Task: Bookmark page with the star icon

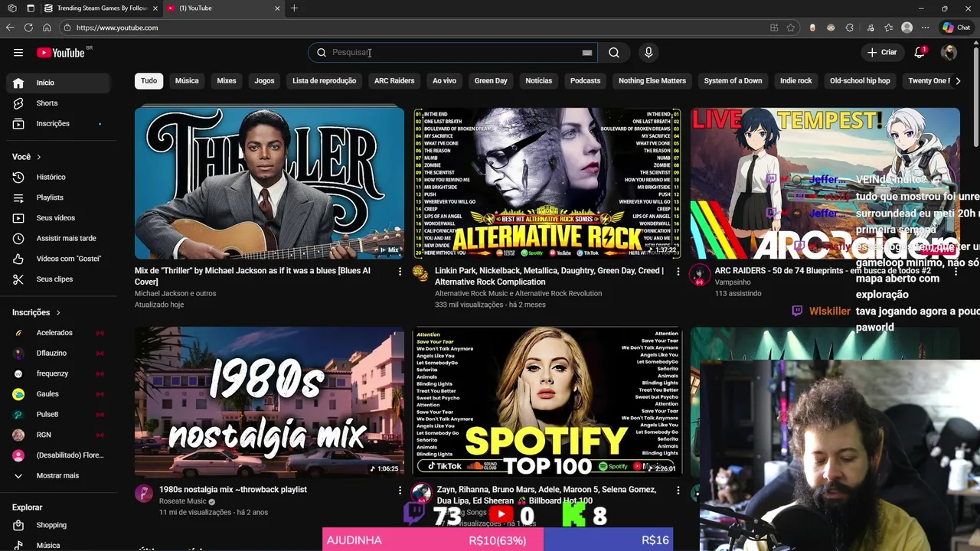Action: (791, 28)
